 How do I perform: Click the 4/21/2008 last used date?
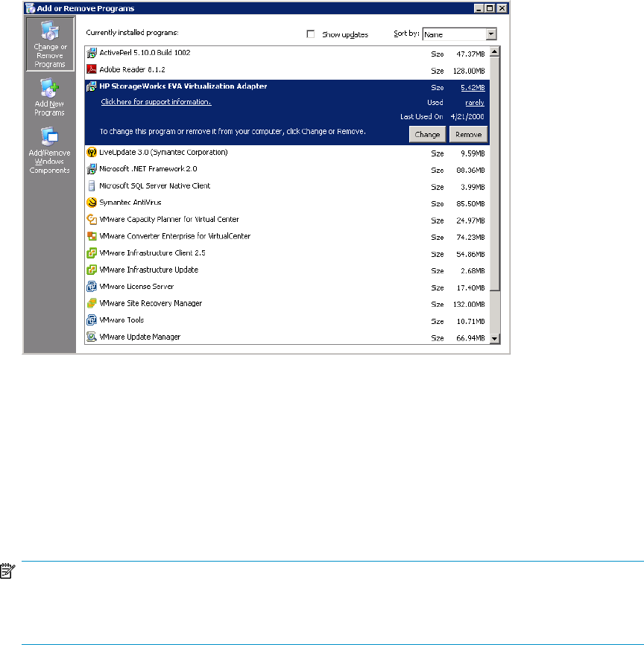467,117
